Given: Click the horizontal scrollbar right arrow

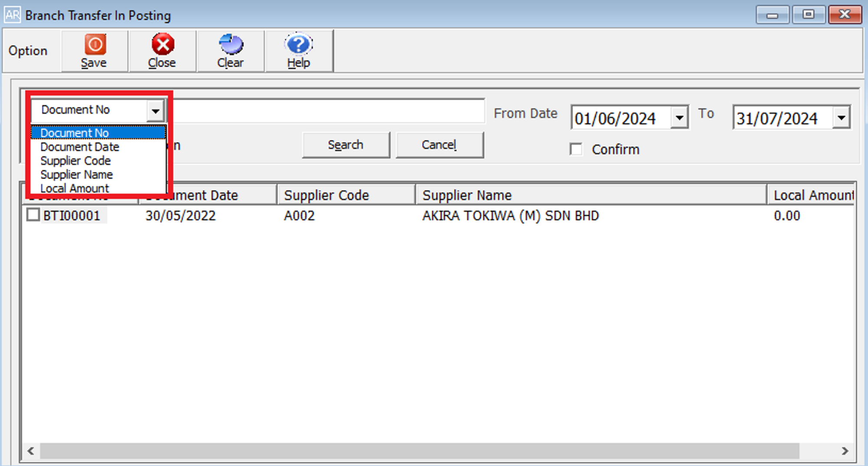Looking at the screenshot, I should 845,451.
